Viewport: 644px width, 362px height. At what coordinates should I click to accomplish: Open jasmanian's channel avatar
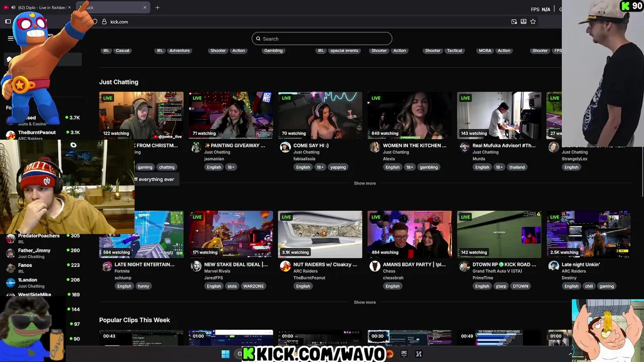pos(196,147)
